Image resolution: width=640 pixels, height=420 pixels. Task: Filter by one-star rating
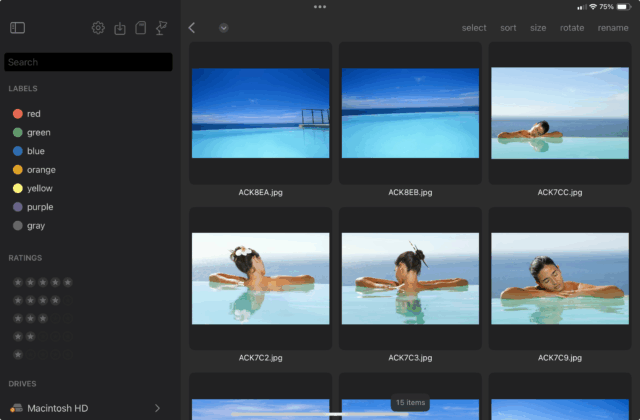click(x=41, y=354)
